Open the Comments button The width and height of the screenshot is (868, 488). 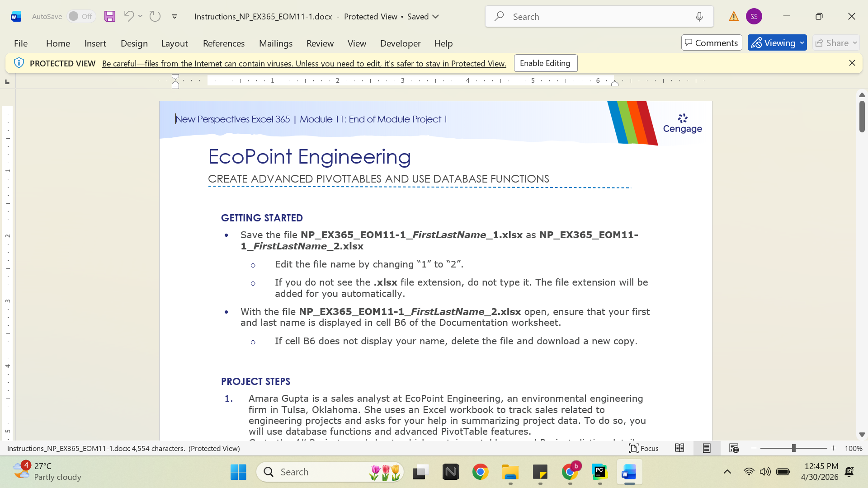tap(712, 43)
